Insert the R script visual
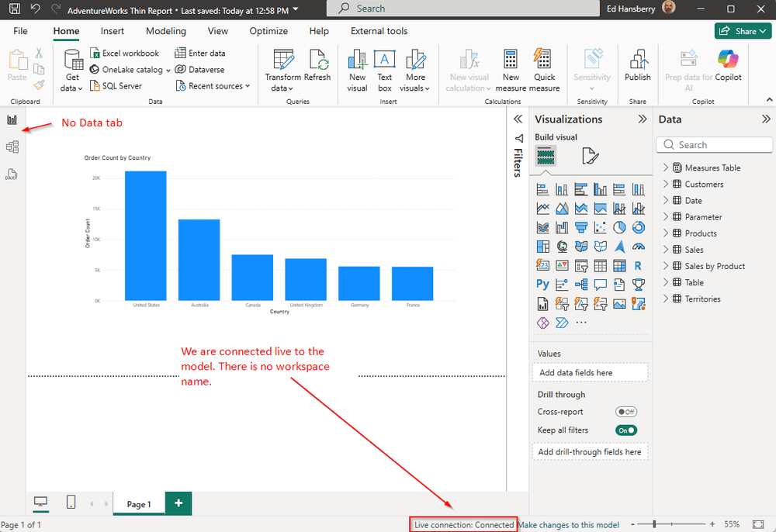Viewport: 776px width, 532px height. coord(639,265)
